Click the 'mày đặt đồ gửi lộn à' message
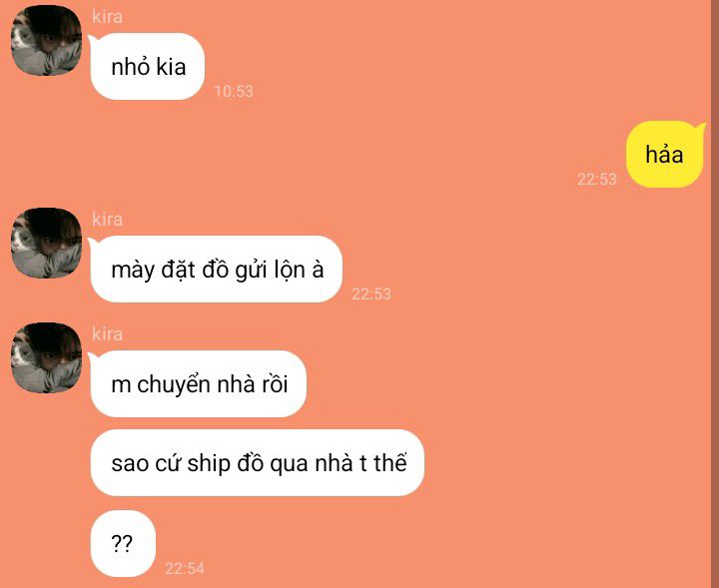This screenshot has width=719, height=588. [217, 269]
